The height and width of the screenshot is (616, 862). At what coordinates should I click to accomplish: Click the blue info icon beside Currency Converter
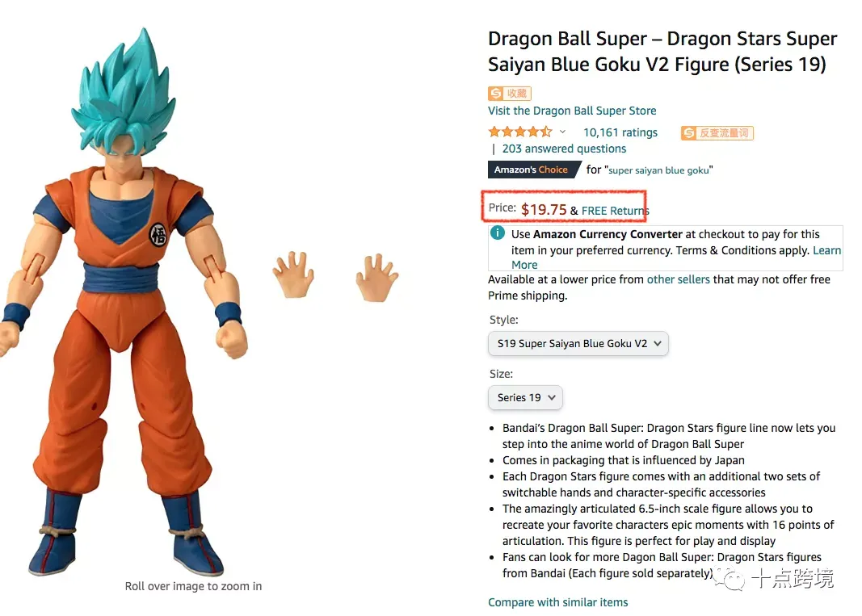click(498, 233)
